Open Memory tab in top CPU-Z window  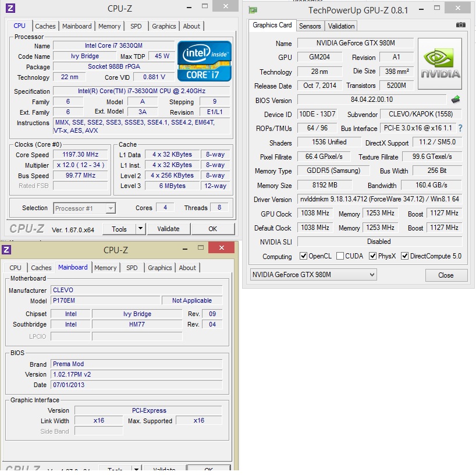point(109,26)
